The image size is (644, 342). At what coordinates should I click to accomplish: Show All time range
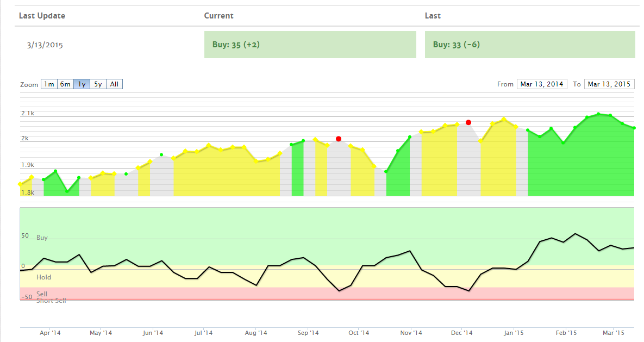click(114, 84)
